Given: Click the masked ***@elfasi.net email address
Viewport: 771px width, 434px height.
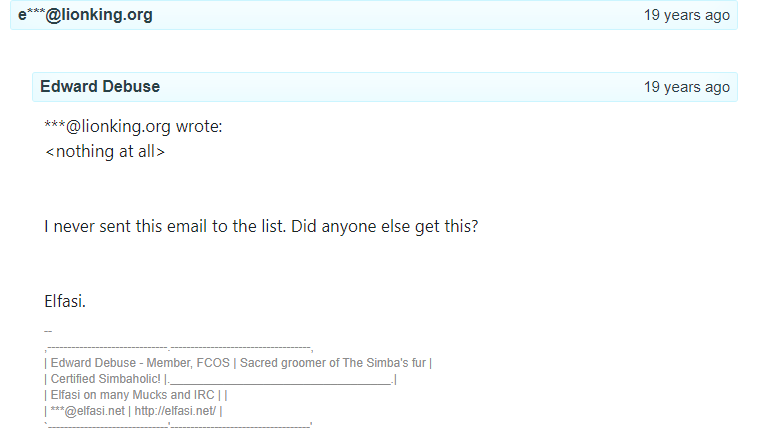Looking at the screenshot, I should tap(88, 411).
